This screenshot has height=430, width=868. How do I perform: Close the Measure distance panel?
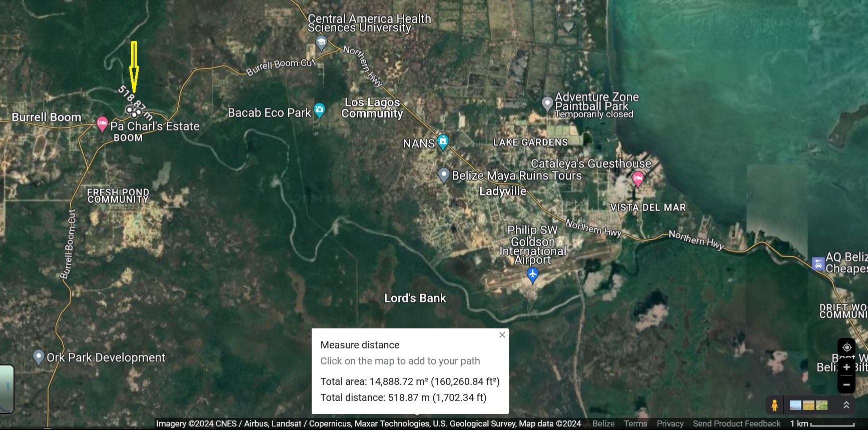502,335
